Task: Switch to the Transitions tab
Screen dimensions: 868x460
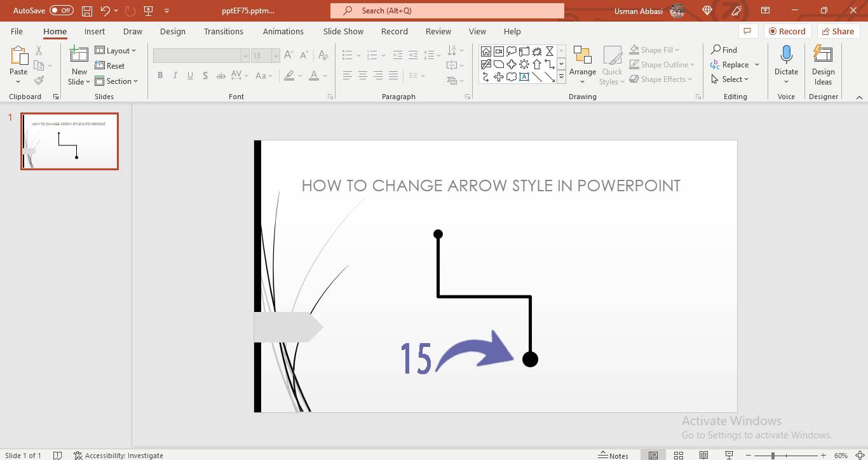Action: (223, 31)
